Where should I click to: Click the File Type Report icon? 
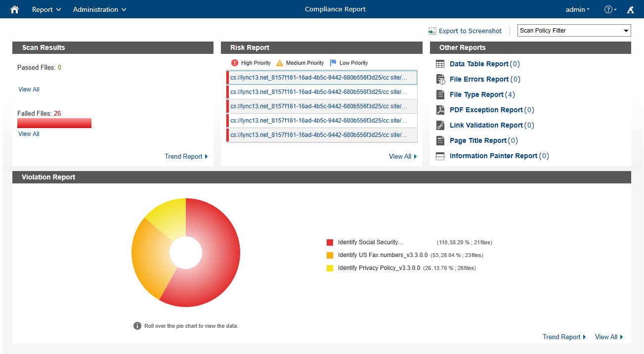[x=440, y=94]
